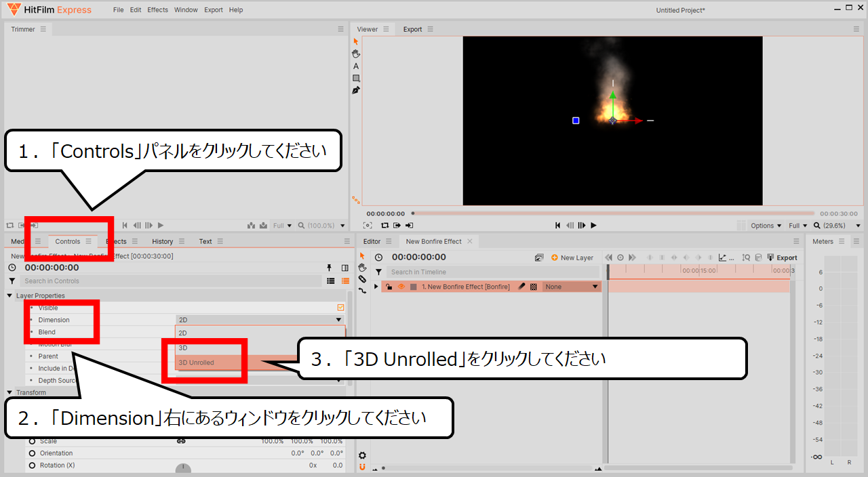868x477 pixels.
Task: Click the Controls filter funnel icon
Action: point(12,281)
